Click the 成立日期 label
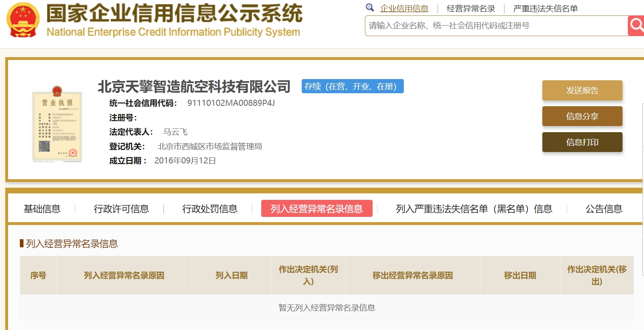Screen dimensions: 644x330 pyautogui.click(x=128, y=161)
